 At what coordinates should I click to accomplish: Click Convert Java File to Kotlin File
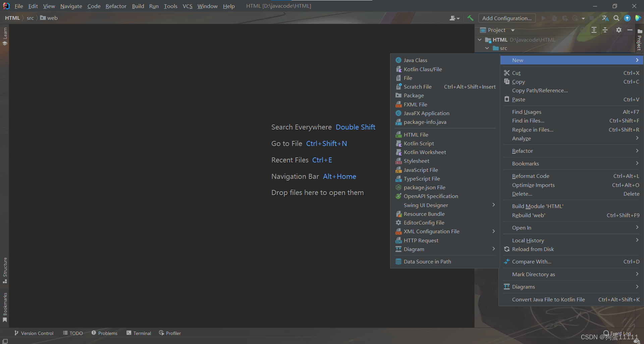[572, 299]
